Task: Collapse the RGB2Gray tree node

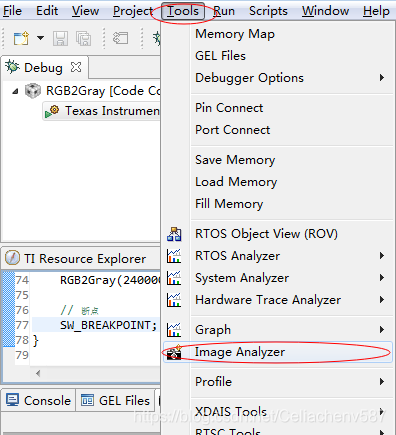Action: point(15,91)
